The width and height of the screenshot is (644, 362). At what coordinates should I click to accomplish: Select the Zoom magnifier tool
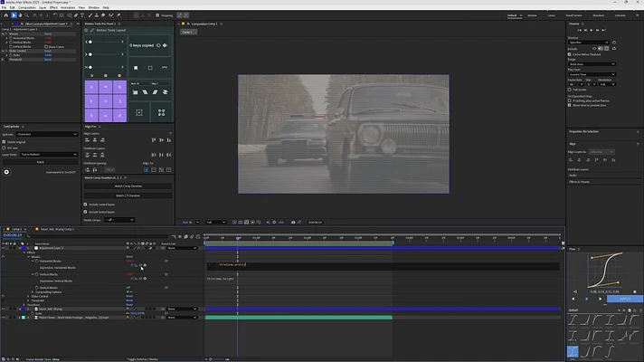[27, 15]
